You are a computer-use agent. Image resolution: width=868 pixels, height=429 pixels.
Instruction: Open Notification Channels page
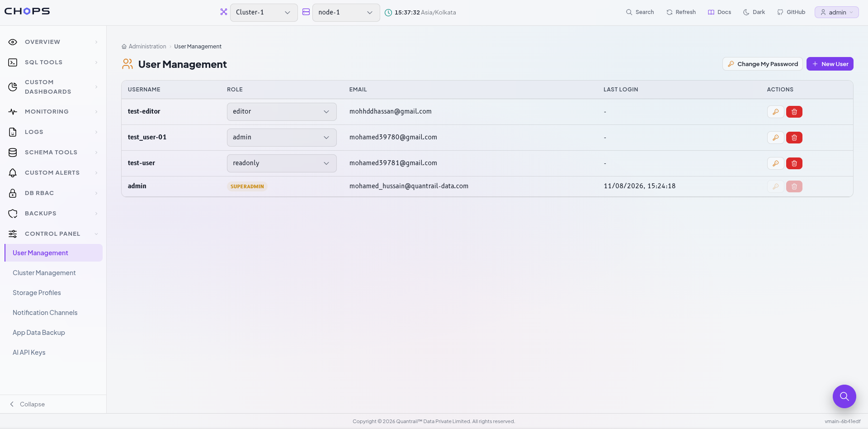45,313
